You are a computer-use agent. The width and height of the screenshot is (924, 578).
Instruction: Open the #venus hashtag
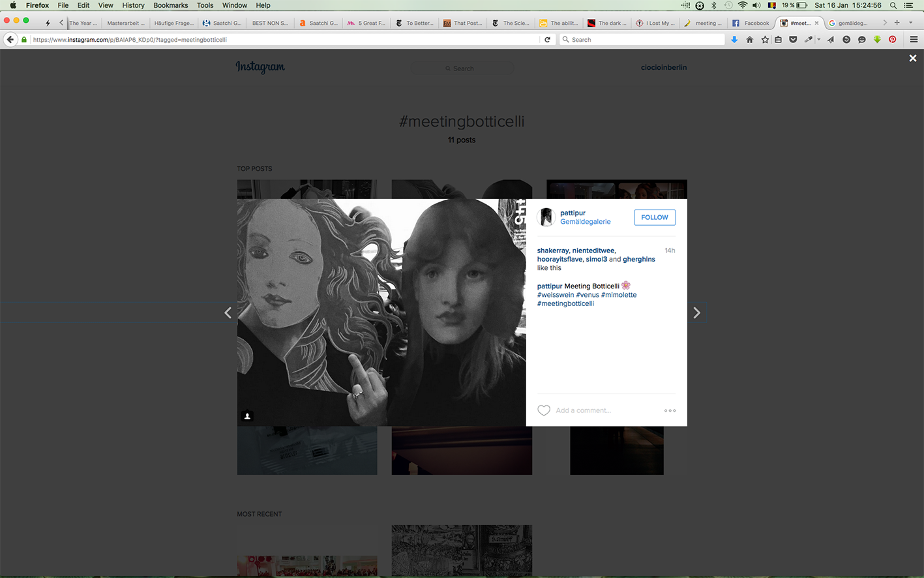click(588, 295)
